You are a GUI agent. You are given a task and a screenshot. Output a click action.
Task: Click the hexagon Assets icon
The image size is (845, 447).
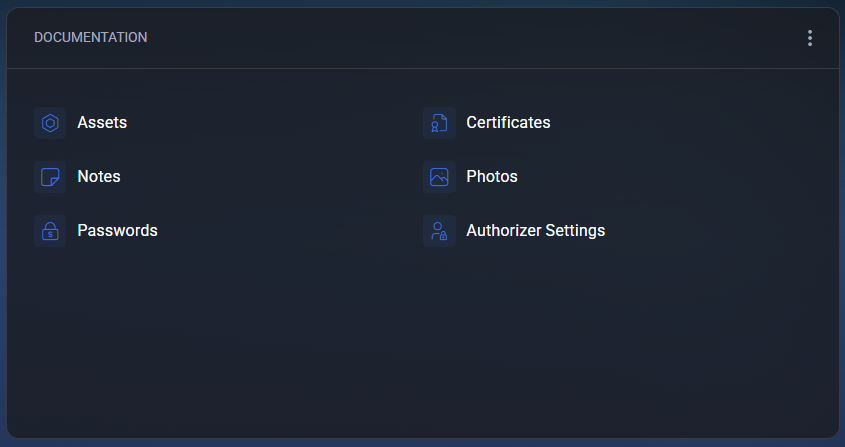point(50,123)
